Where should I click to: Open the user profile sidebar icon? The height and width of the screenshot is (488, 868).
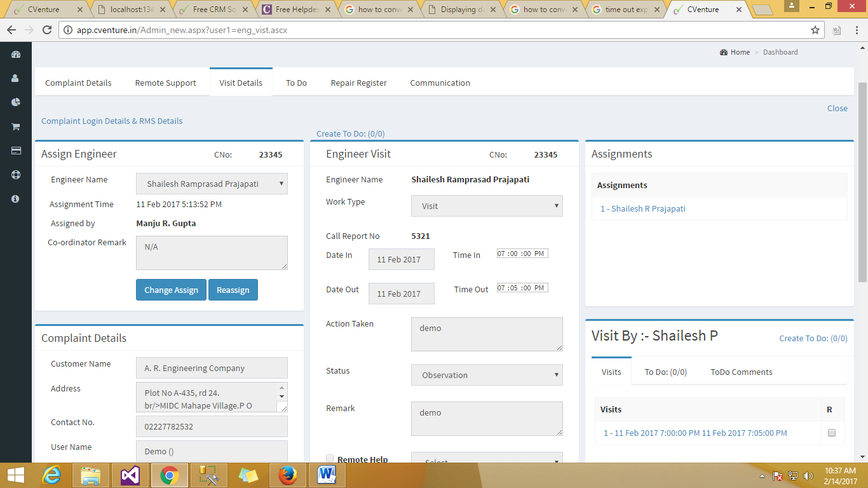point(16,79)
